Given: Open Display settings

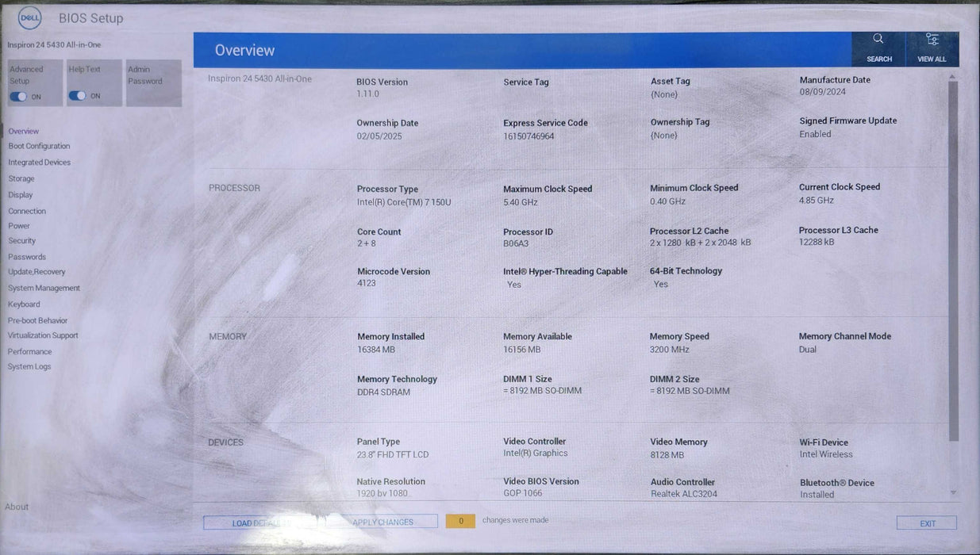Looking at the screenshot, I should point(20,194).
